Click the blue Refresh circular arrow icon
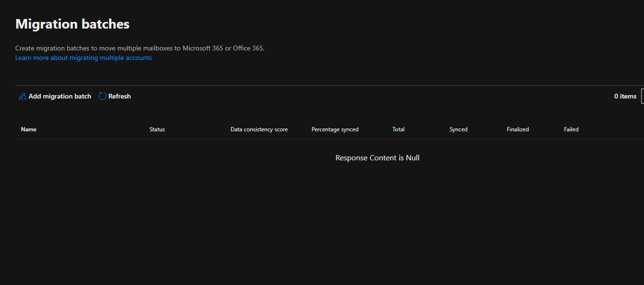The image size is (644, 285). pos(102,96)
